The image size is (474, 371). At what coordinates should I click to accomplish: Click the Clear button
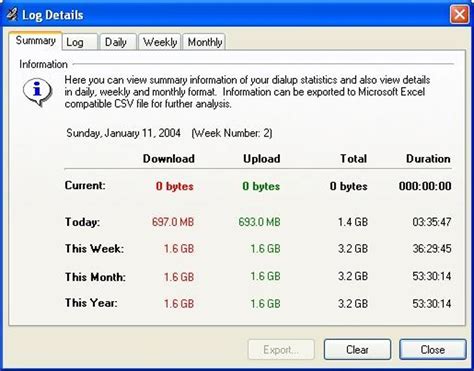pos(357,350)
